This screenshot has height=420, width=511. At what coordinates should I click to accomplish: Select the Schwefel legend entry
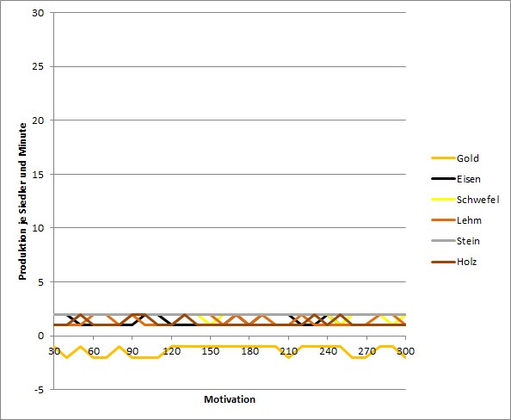[x=465, y=200]
